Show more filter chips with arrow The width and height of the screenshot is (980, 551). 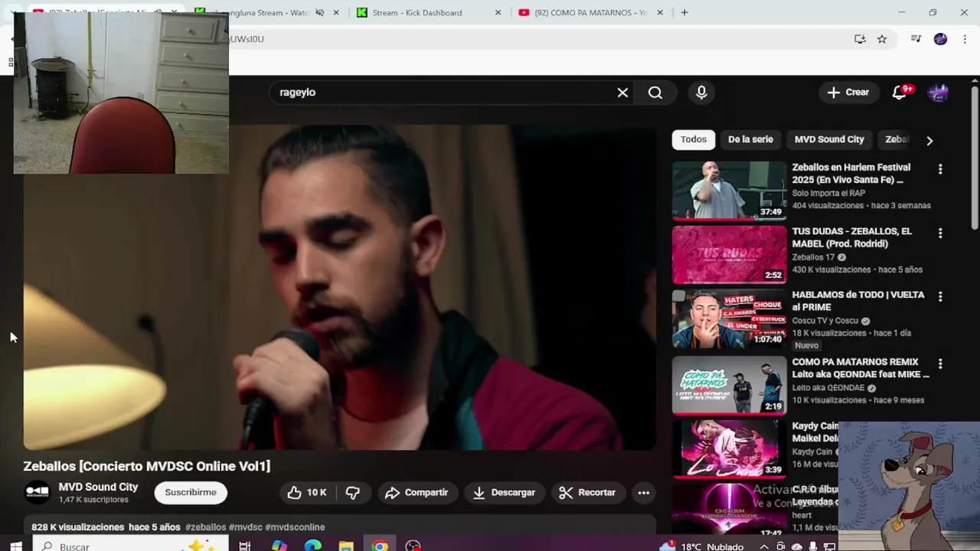pos(929,140)
